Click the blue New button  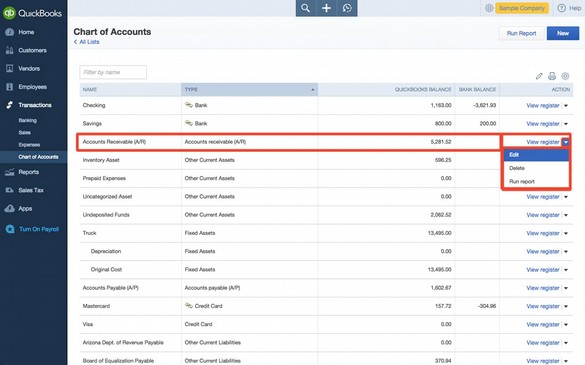(x=563, y=33)
